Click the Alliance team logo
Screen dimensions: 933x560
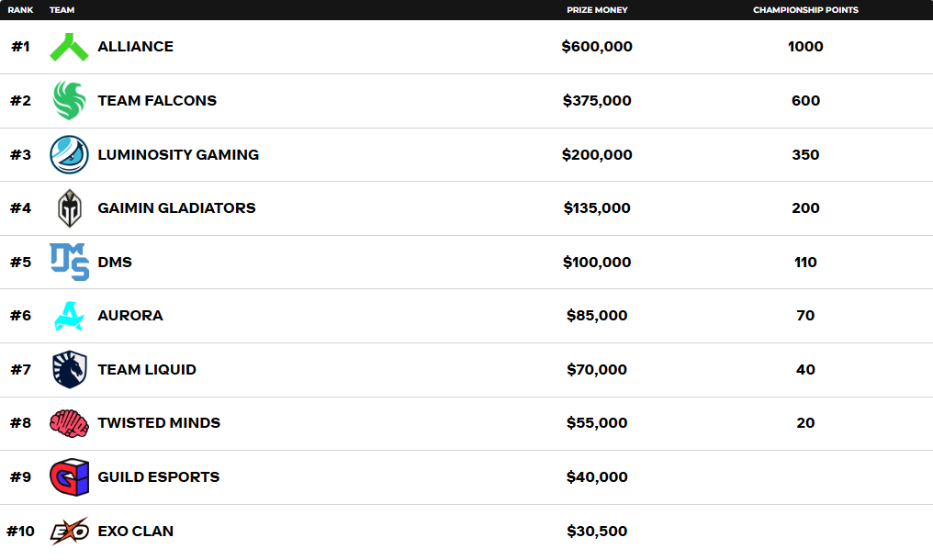coord(69,47)
